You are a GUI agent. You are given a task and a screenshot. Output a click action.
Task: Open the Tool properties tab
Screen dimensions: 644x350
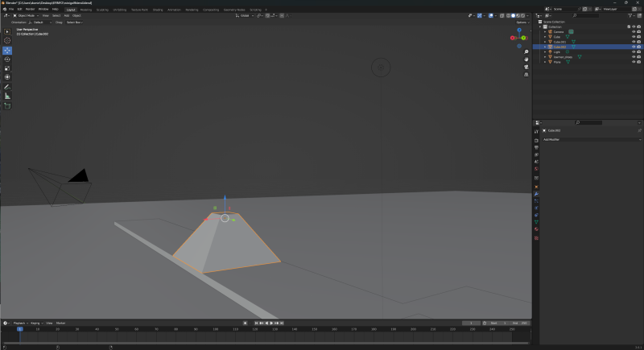[x=536, y=132]
